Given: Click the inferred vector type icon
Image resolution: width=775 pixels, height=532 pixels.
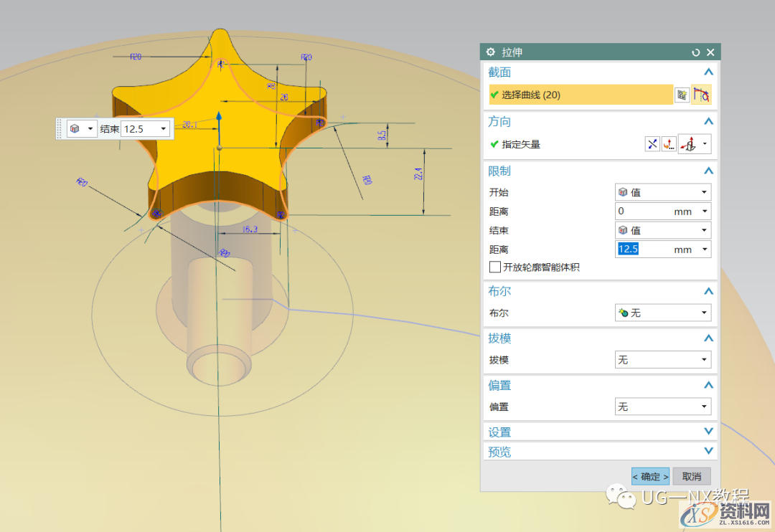Looking at the screenshot, I should (x=690, y=144).
